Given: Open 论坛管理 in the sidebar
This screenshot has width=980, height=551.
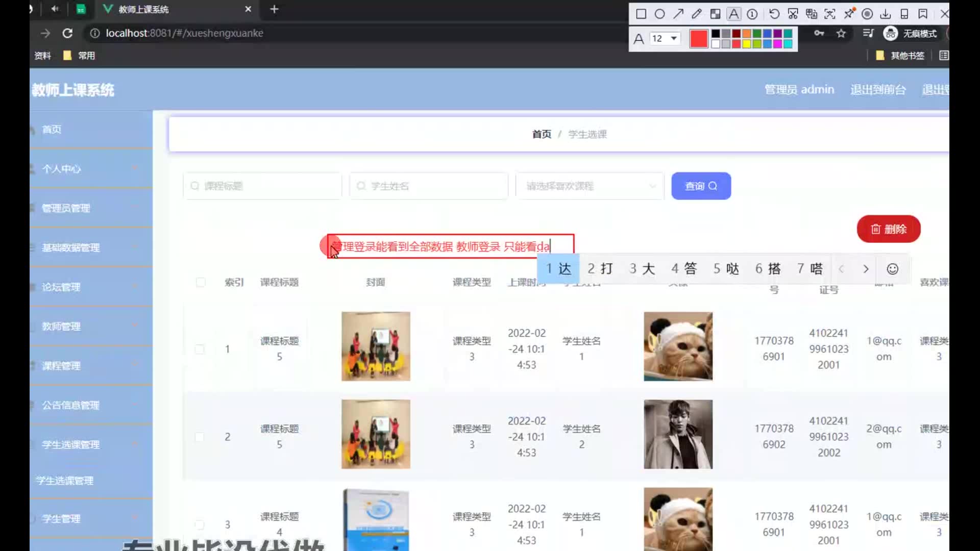Looking at the screenshot, I should [61, 287].
